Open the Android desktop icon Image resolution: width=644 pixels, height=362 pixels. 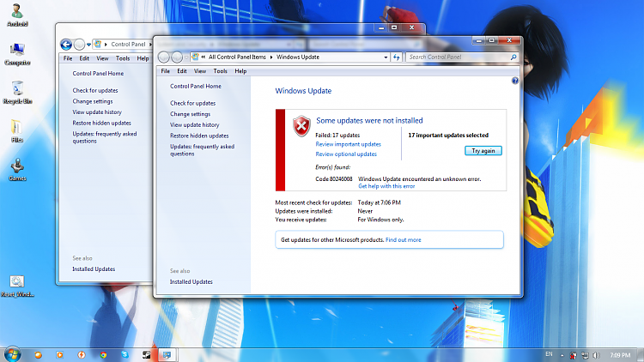[17, 15]
